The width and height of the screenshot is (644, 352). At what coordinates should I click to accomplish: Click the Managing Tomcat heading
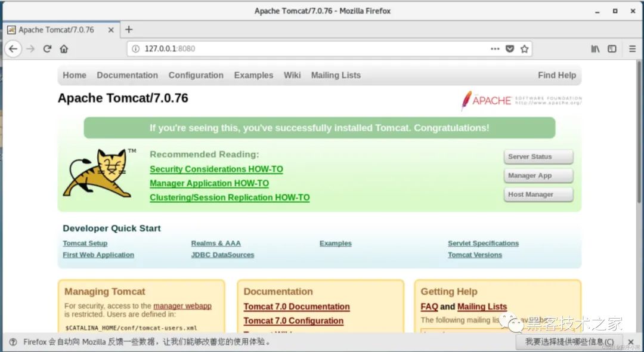click(105, 292)
